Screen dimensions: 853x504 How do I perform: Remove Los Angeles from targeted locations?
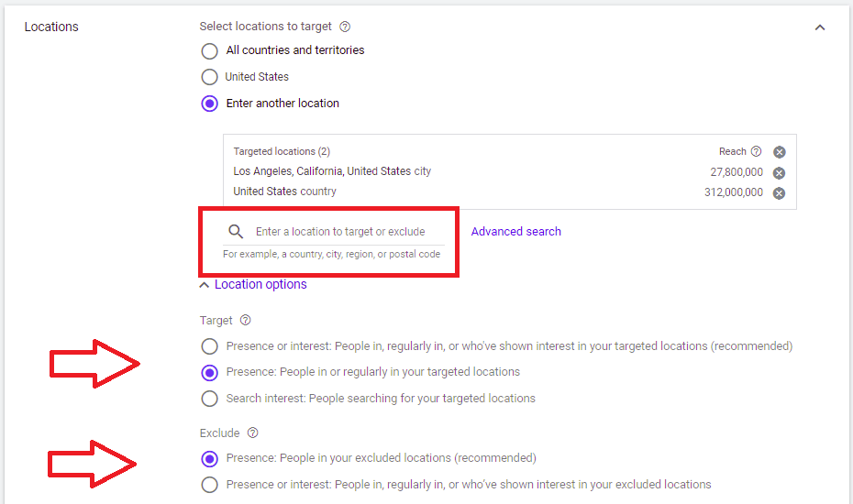coord(780,173)
